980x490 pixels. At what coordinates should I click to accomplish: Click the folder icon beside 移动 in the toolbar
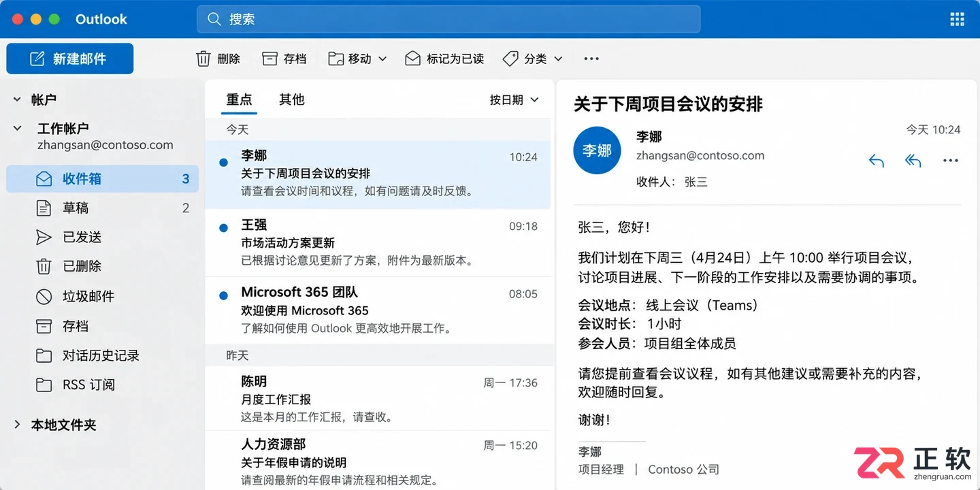tap(336, 59)
